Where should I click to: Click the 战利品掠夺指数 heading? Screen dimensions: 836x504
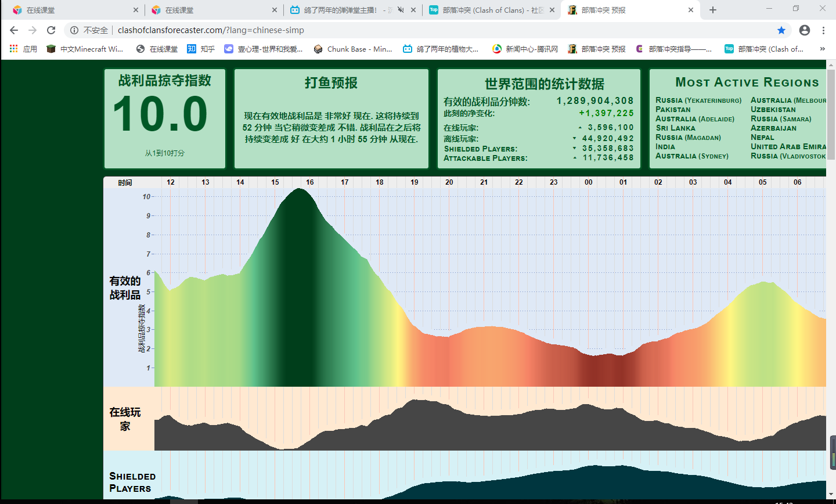[165, 80]
